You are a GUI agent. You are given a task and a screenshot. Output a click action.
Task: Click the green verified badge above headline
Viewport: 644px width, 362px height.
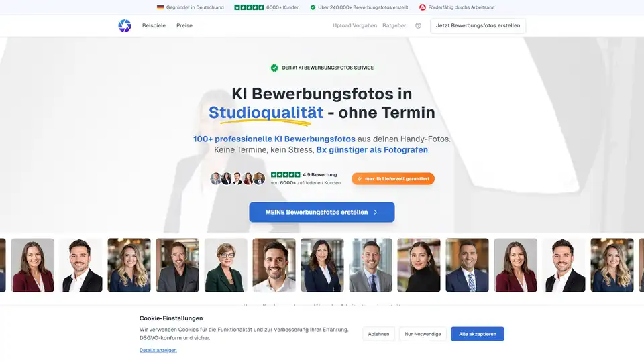pos(274,68)
